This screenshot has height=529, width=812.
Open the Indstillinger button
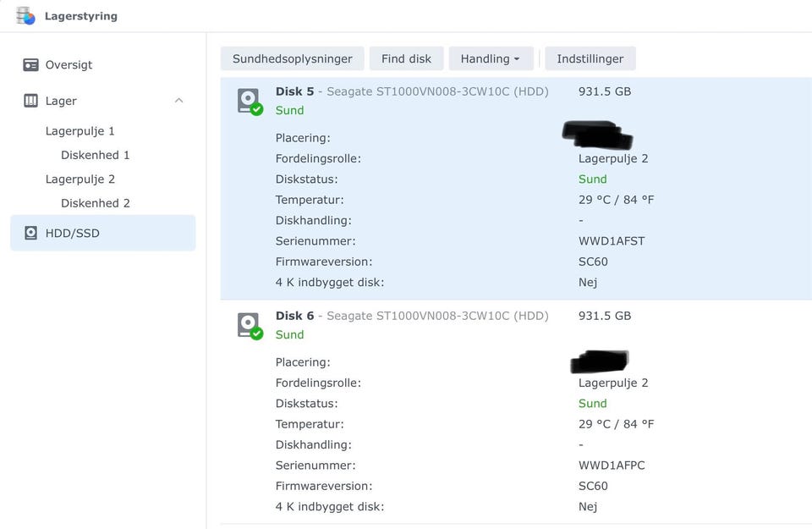pyautogui.click(x=590, y=58)
